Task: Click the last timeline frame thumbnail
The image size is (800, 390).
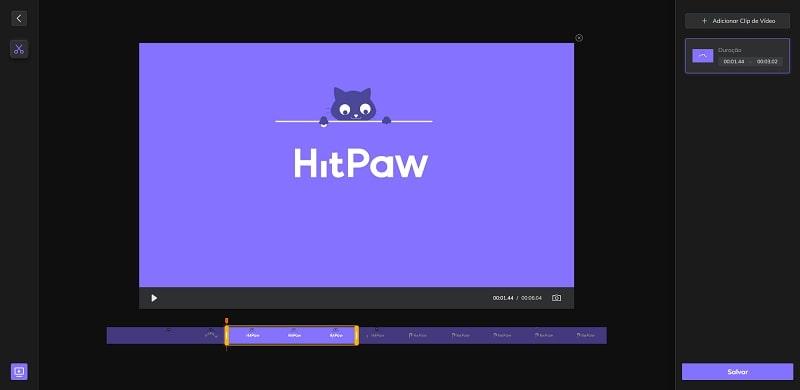Action: (586, 335)
